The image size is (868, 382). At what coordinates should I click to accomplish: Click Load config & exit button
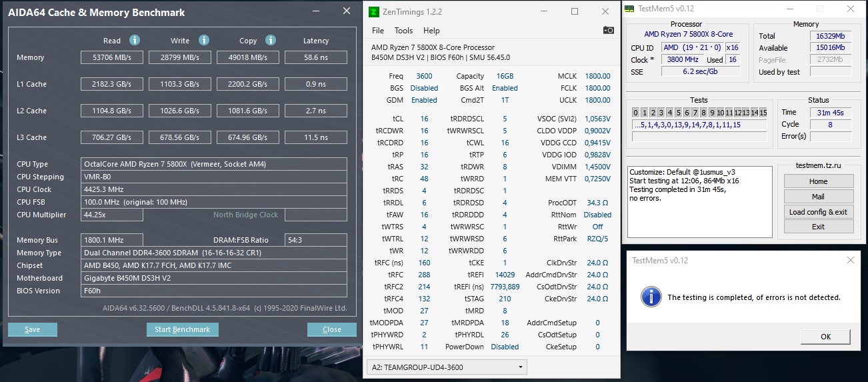(x=819, y=212)
